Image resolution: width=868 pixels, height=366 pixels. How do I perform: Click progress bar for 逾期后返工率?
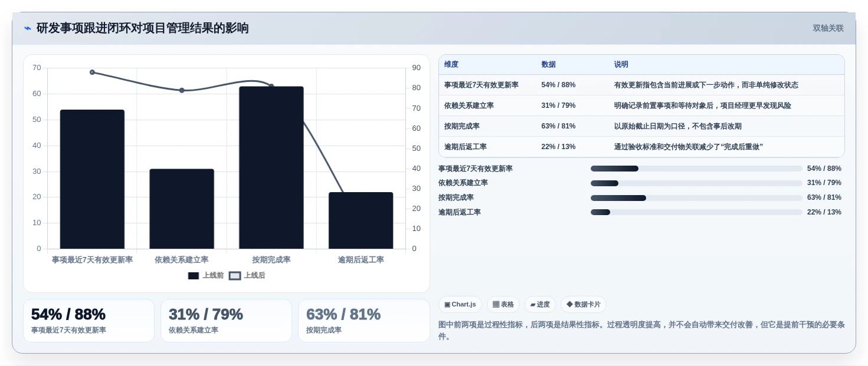(x=696, y=212)
